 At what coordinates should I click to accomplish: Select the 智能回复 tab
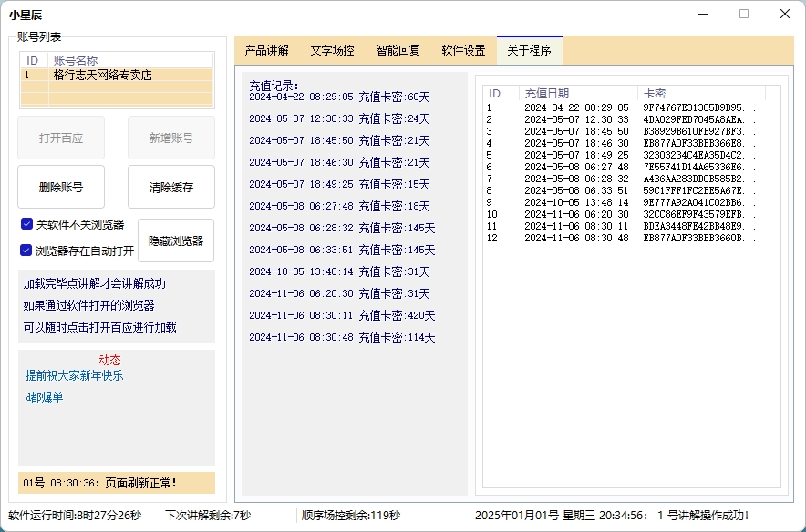point(398,51)
